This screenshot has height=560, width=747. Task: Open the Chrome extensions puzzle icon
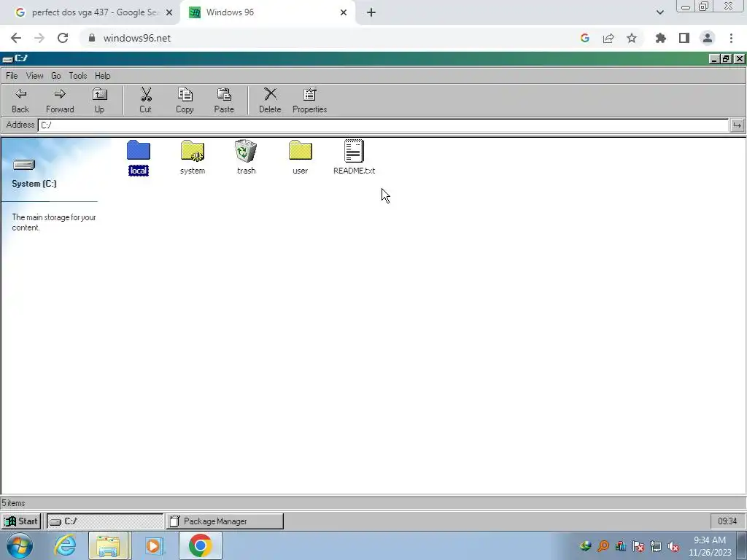pos(660,38)
